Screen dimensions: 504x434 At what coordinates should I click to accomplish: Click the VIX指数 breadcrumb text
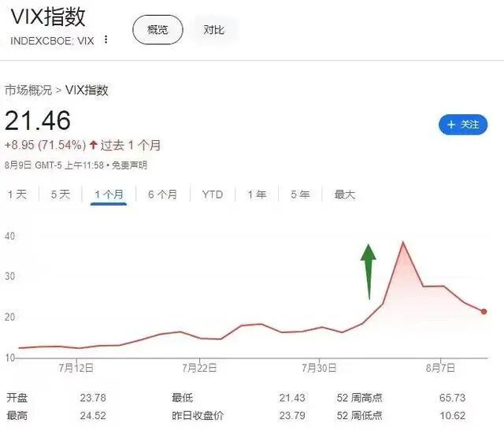[87, 90]
